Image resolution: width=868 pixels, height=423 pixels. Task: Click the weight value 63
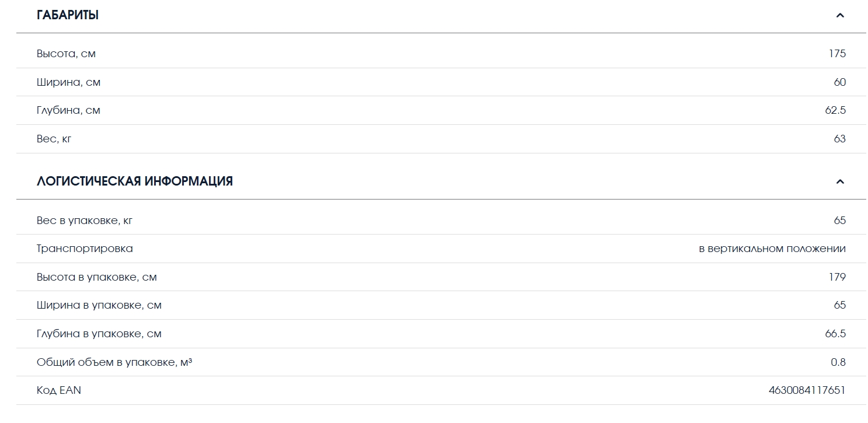click(x=839, y=139)
